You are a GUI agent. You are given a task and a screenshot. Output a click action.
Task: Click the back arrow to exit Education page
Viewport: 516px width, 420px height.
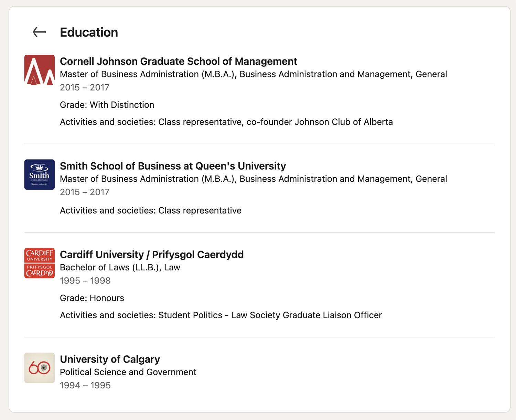click(39, 32)
